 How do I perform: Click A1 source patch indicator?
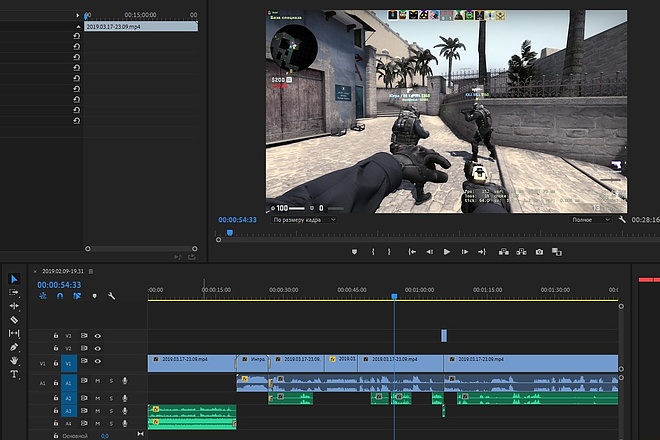coord(43,383)
